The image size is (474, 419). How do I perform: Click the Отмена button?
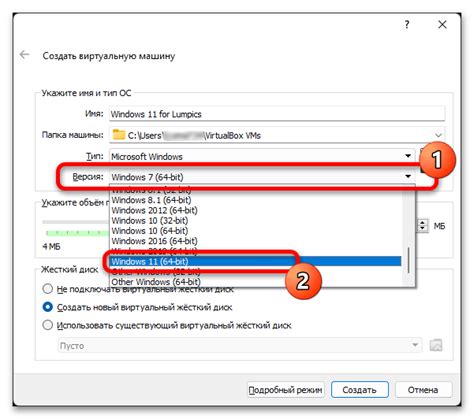pos(423,390)
